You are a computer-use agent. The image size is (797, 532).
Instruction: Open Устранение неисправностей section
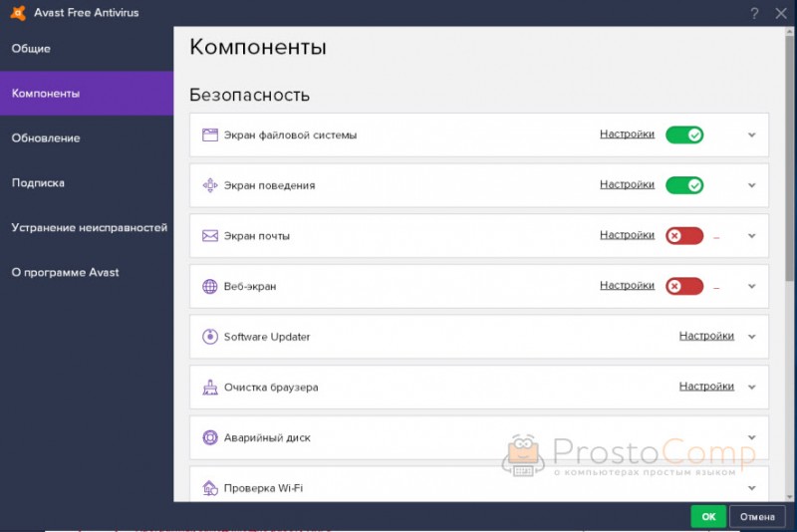point(87,227)
